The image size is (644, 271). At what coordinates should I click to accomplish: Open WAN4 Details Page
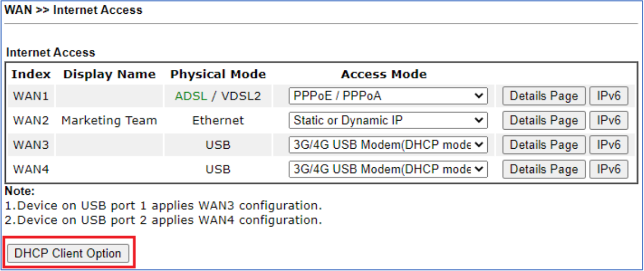coord(544,169)
